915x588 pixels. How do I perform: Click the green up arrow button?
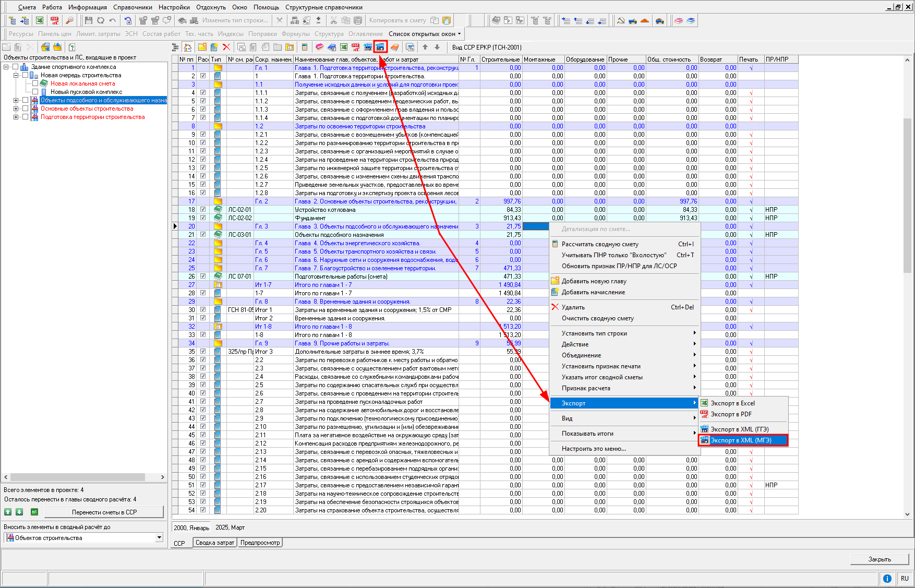pos(8,512)
